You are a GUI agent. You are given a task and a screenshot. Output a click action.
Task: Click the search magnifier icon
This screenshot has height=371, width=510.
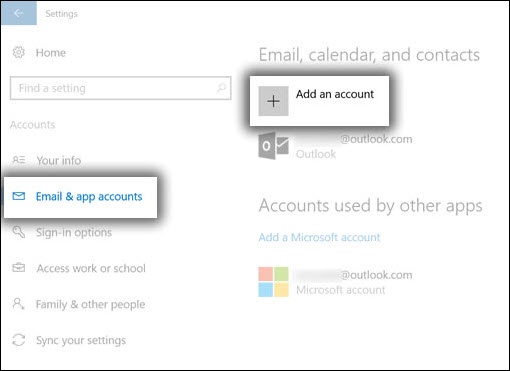coord(221,88)
